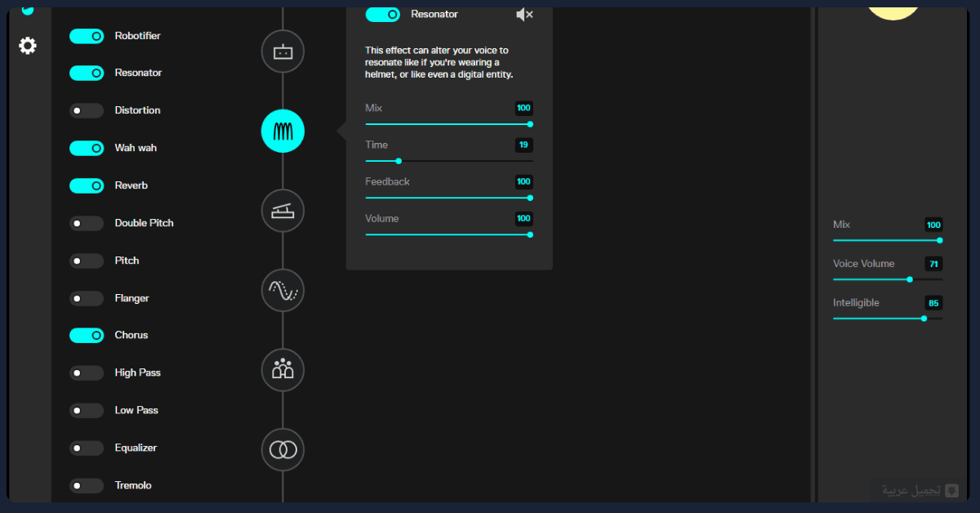Click the Resonator Volume value box 100
980x513 pixels.
523,218
